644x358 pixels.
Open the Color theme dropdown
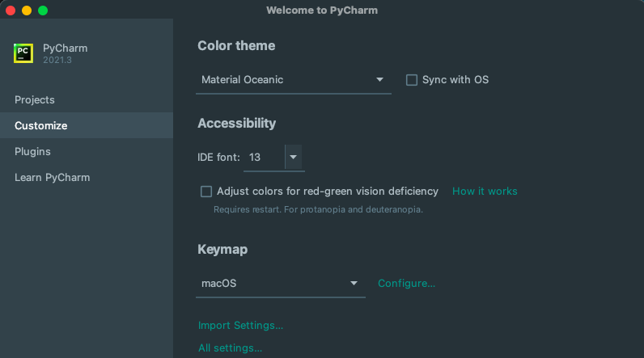click(x=293, y=80)
